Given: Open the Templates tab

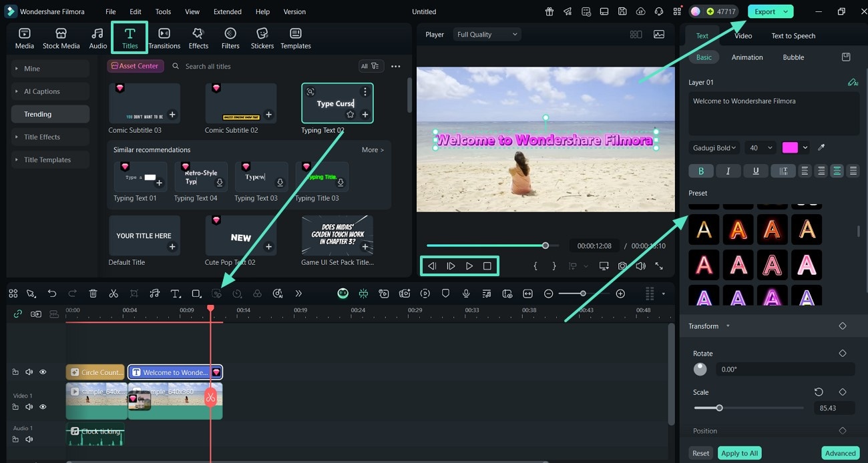Looking at the screenshot, I should click(x=296, y=39).
